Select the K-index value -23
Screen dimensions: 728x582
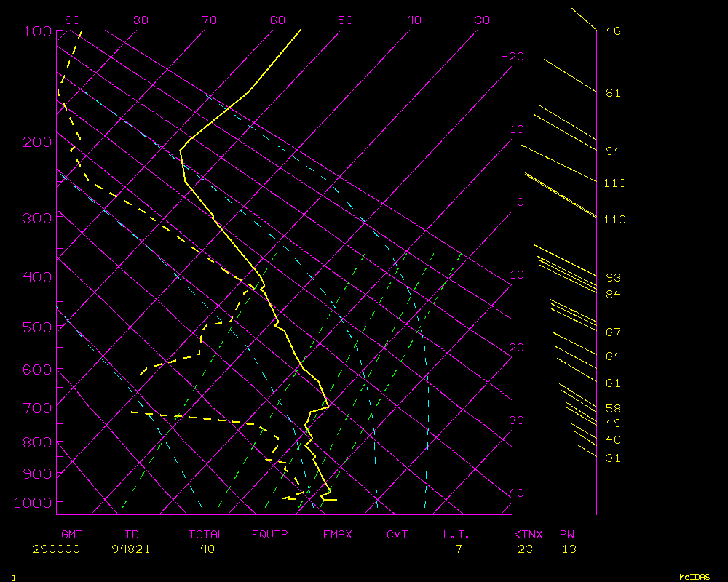[521, 549]
